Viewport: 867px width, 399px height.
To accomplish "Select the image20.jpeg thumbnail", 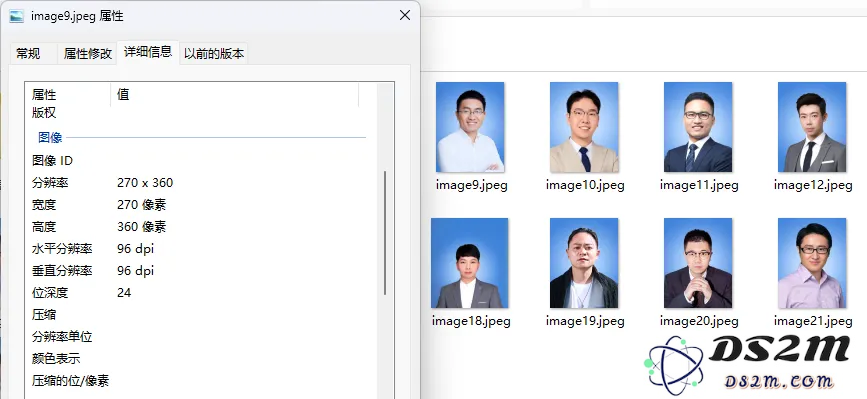I will click(x=698, y=263).
